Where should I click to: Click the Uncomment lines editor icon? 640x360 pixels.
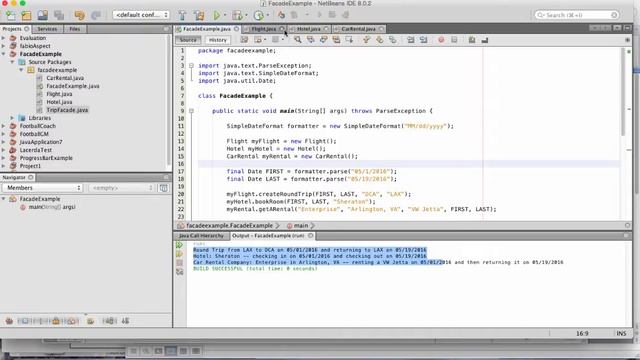coord(484,40)
